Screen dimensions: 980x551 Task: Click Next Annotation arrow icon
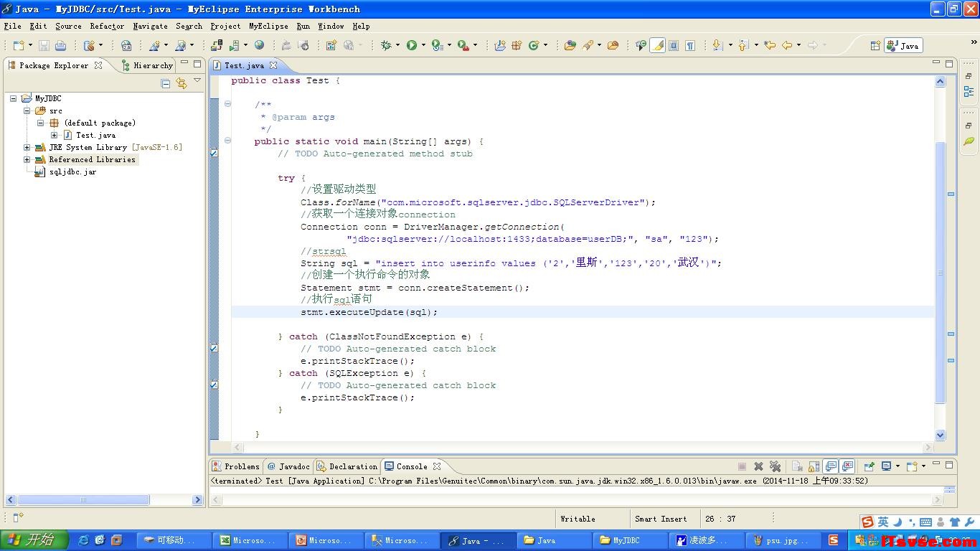717,45
